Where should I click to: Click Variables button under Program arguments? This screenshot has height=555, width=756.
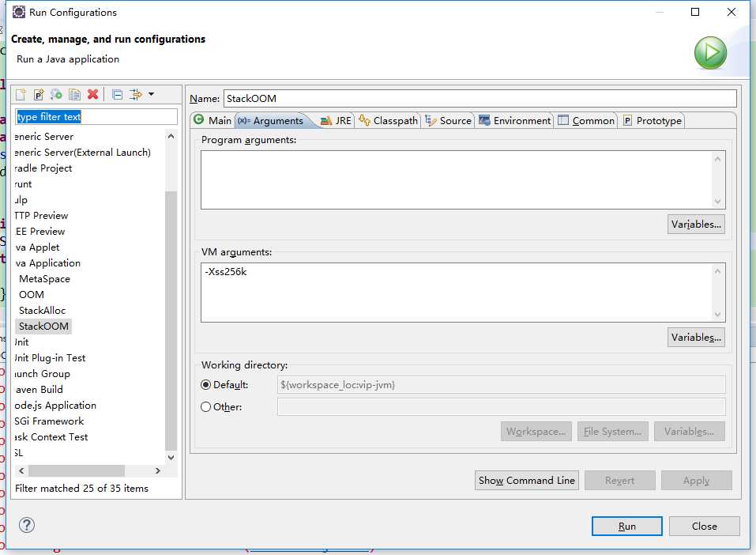[696, 225]
